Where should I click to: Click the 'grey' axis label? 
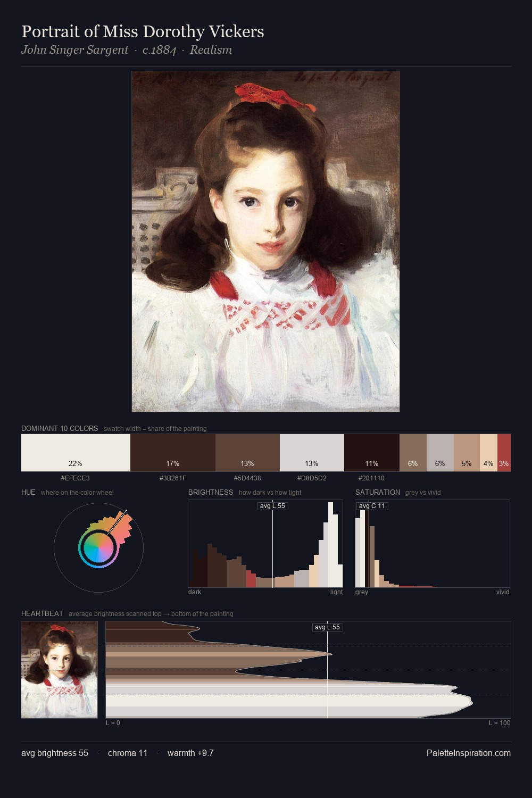pos(362,592)
